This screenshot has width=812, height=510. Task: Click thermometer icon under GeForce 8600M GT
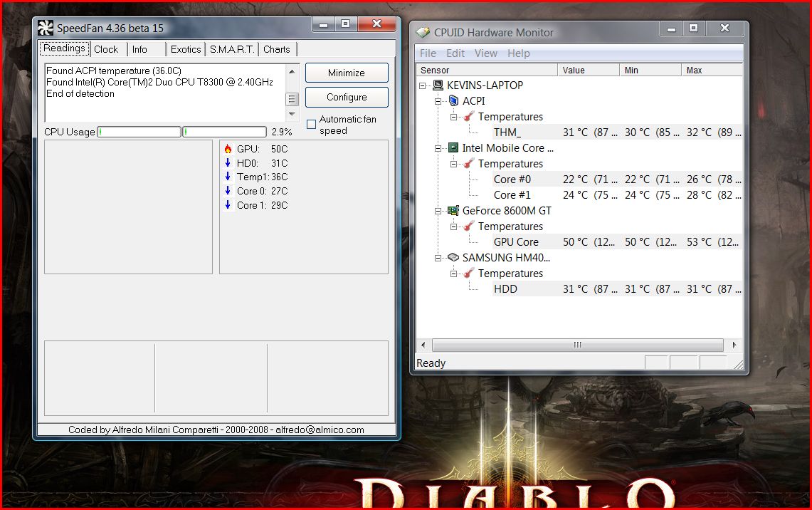click(469, 226)
